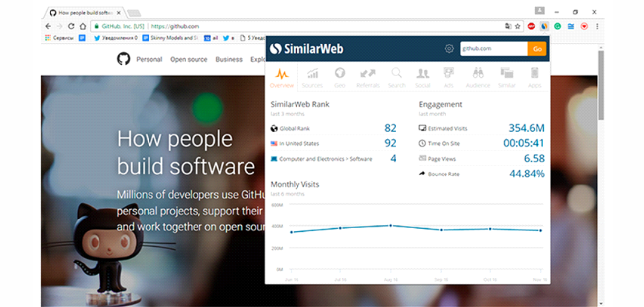Click the GitHub Octocat logo
Image resolution: width=644 pixels, height=307 pixels.
[124, 59]
